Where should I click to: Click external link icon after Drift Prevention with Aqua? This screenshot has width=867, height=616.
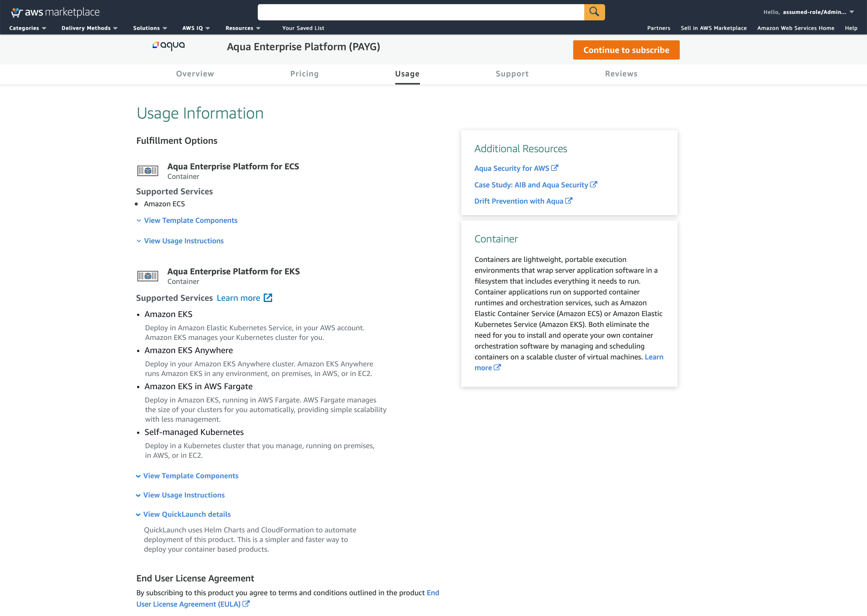click(x=569, y=201)
